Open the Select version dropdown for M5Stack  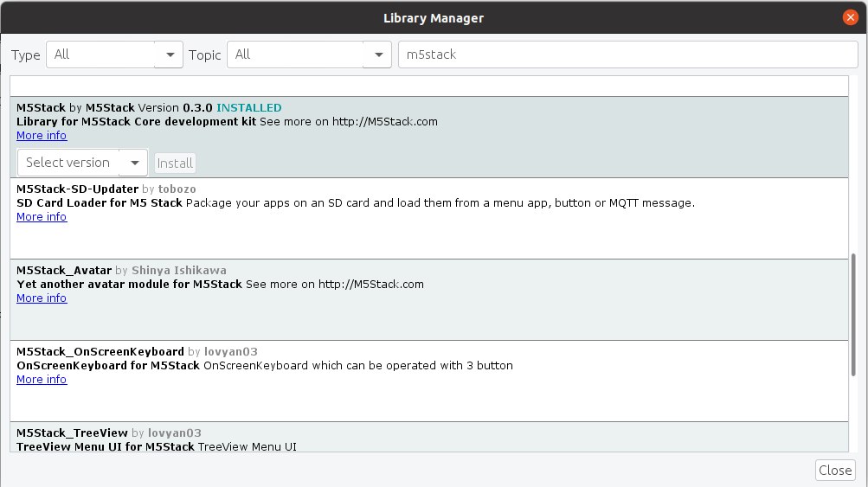(82, 163)
